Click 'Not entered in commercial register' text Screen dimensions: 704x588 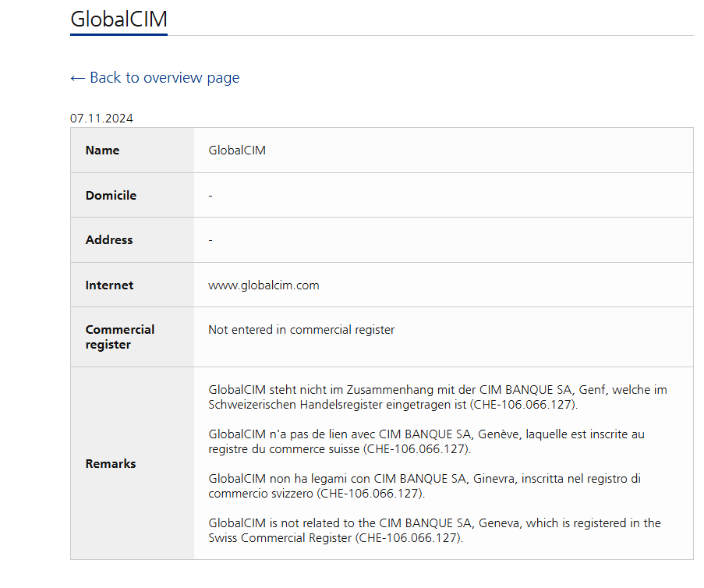pyautogui.click(x=301, y=330)
